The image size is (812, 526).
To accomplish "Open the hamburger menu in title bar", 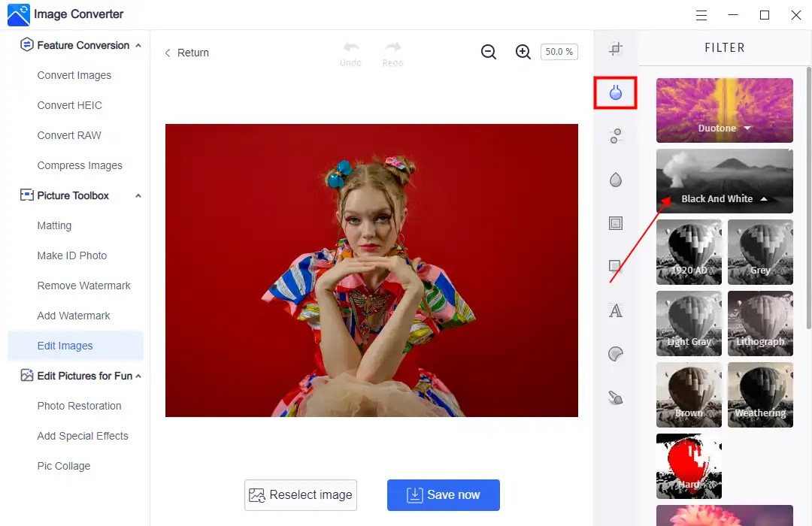I will pyautogui.click(x=701, y=15).
